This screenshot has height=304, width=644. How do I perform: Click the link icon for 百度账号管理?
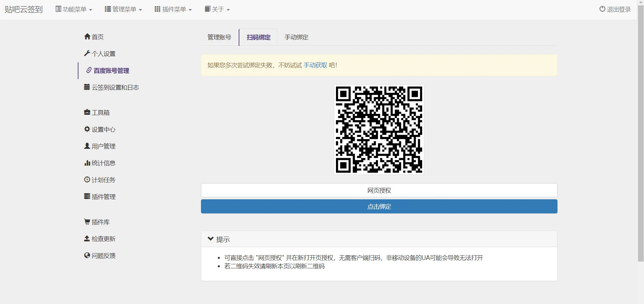click(x=89, y=70)
